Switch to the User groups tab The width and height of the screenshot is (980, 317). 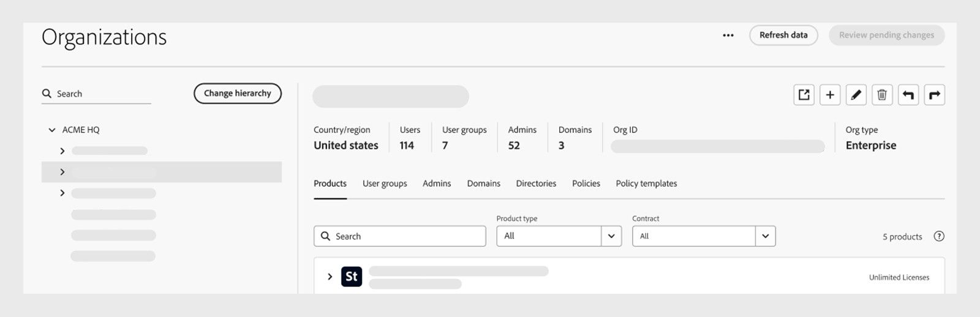(385, 184)
